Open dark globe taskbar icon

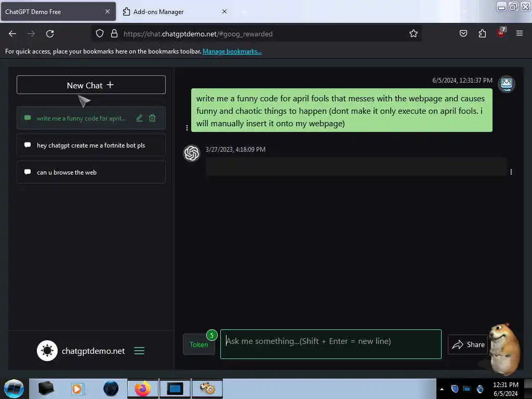(x=111, y=389)
